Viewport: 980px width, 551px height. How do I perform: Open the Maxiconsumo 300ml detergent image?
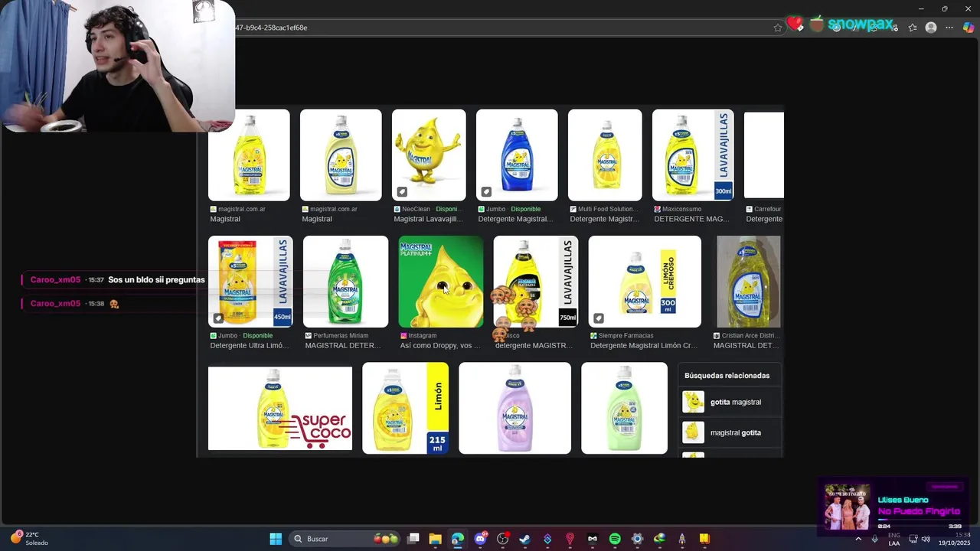pos(693,155)
